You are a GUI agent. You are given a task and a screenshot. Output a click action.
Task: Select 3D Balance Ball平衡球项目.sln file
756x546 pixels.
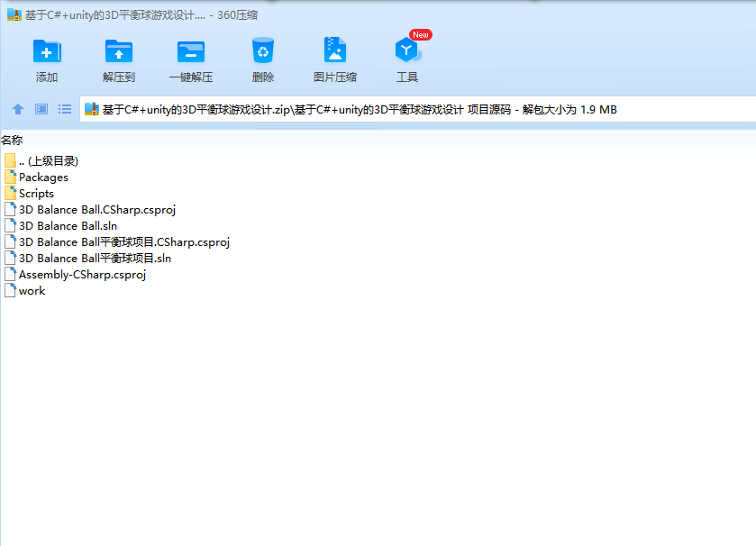pyautogui.click(x=87, y=259)
